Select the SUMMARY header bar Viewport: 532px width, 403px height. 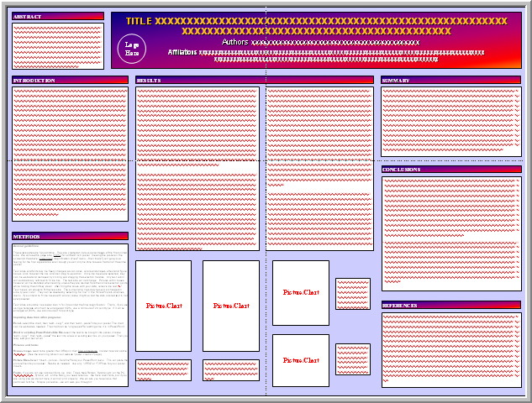450,81
